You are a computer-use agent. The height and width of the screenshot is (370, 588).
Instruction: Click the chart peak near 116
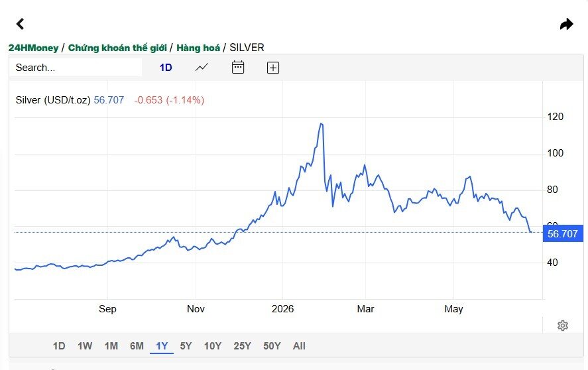[x=322, y=124]
